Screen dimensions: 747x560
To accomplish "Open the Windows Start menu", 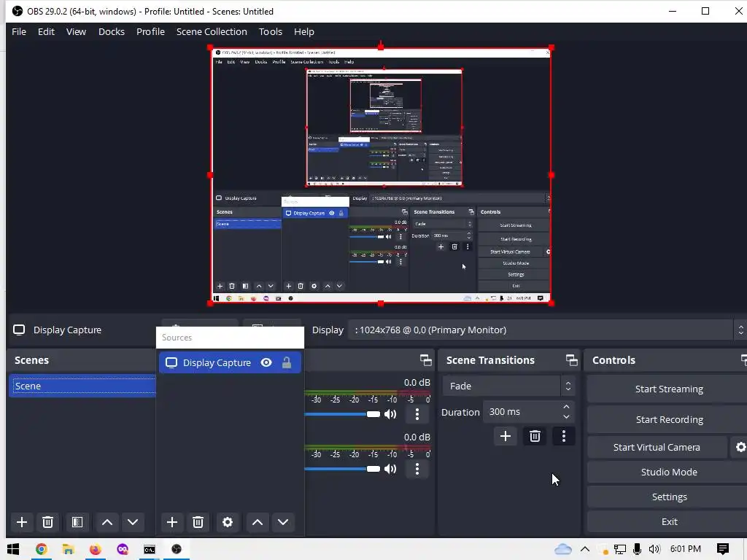I will [13, 549].
